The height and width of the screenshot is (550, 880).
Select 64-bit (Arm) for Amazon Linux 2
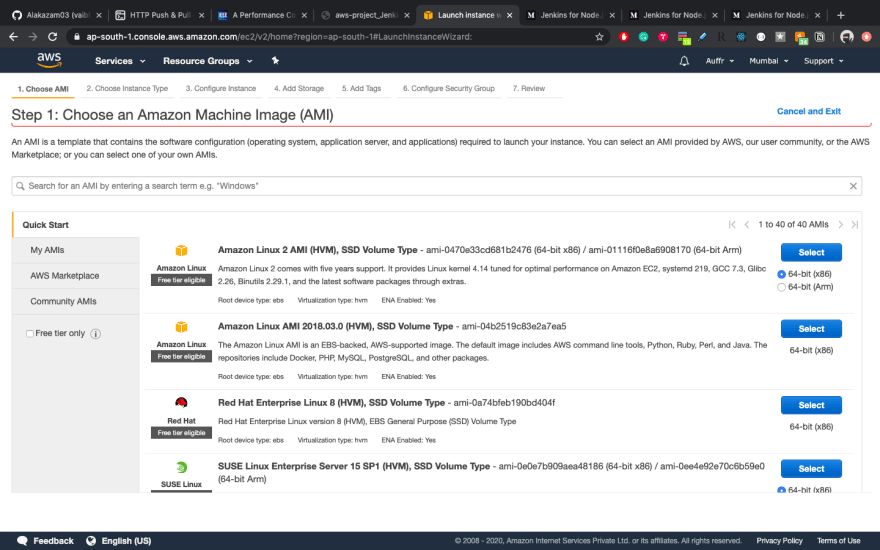pyautogui.click(x=781, y=287)
